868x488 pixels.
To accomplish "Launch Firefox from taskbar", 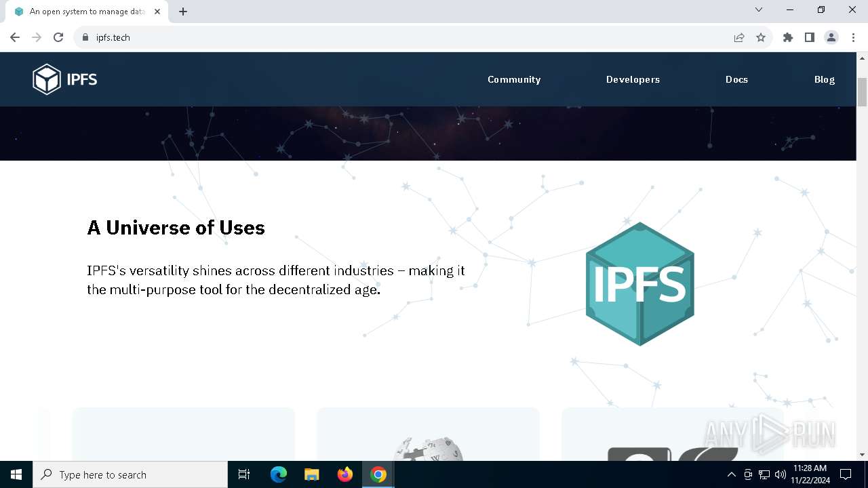I will [345, 474].
